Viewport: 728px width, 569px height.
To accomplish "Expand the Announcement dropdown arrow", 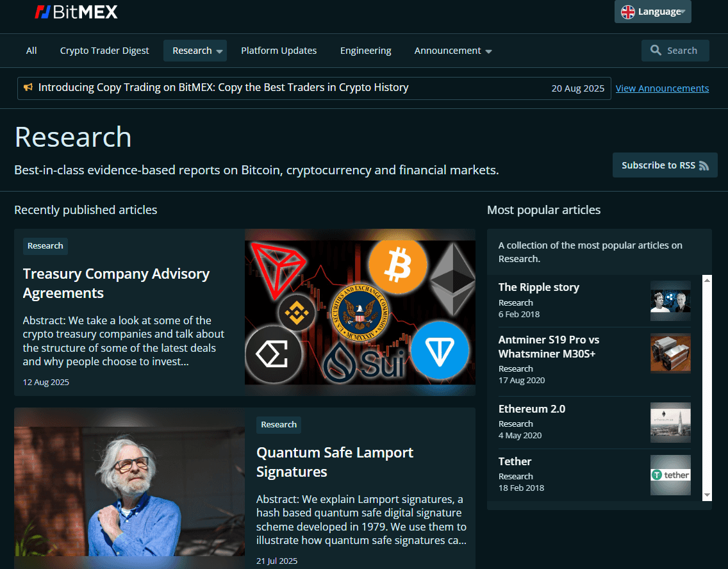I will click(x=488, y=51).
